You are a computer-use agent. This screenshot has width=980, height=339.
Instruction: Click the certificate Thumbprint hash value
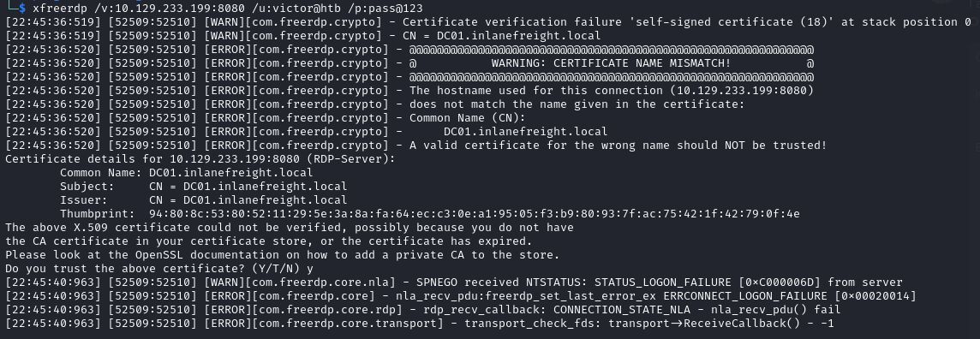click(x=475, y=213)
